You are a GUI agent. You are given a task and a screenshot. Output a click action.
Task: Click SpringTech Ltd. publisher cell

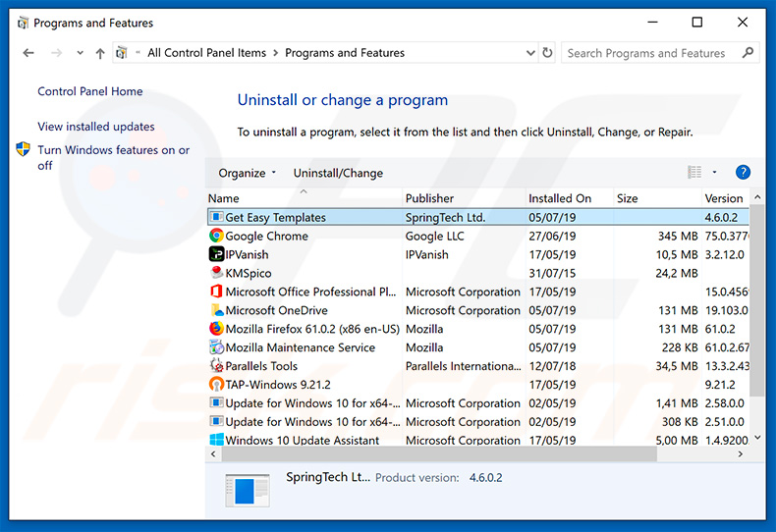point(445,218)
